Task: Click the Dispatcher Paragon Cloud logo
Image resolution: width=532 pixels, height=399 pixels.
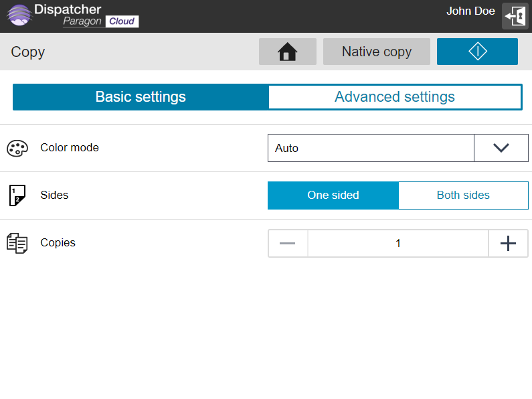Action: (72, 15)
